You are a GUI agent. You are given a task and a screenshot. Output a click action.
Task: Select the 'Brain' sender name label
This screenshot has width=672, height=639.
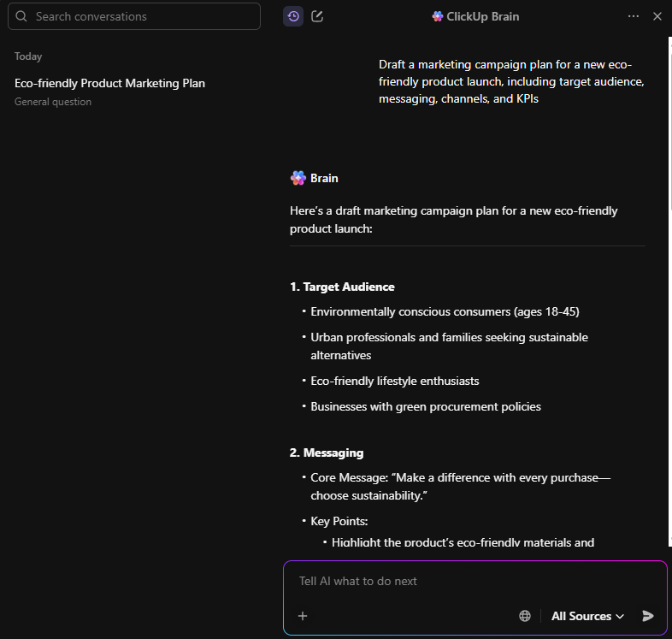pyautogui.click(x=324, y=178)
